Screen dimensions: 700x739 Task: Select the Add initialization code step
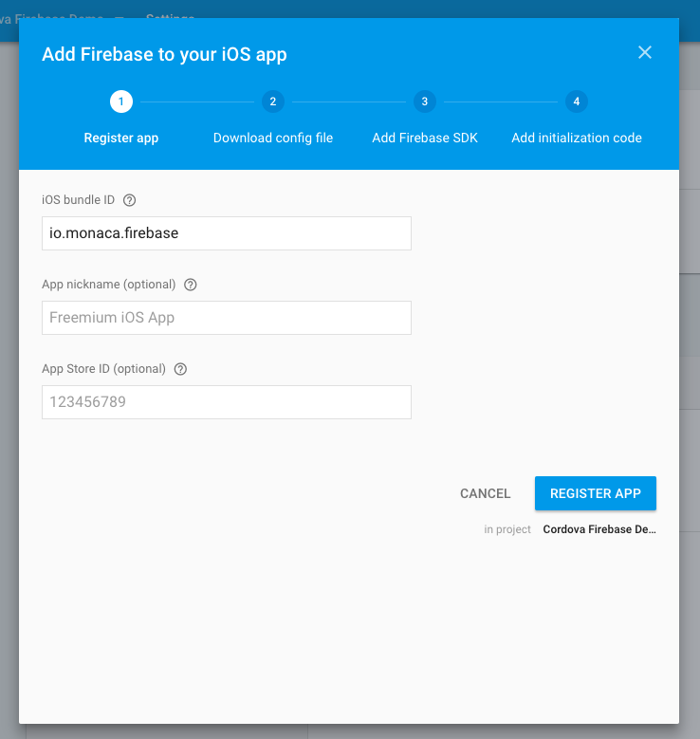[x=577, y=138]
